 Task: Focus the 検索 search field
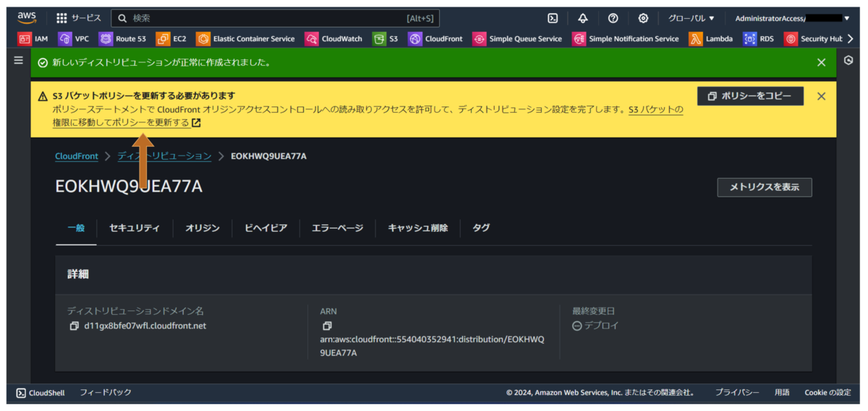275,18
